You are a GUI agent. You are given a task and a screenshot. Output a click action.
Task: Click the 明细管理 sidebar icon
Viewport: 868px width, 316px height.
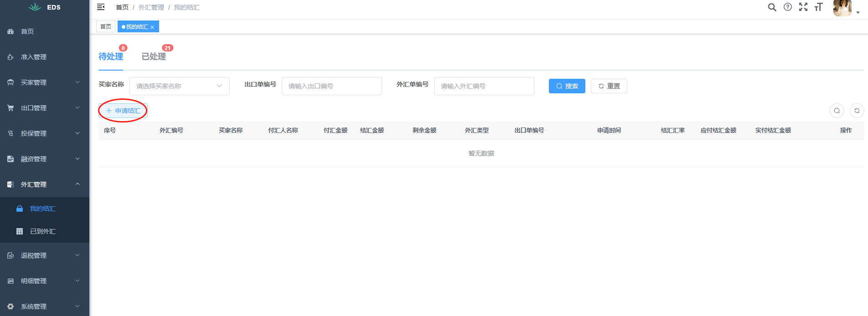[x=10, y=281]
